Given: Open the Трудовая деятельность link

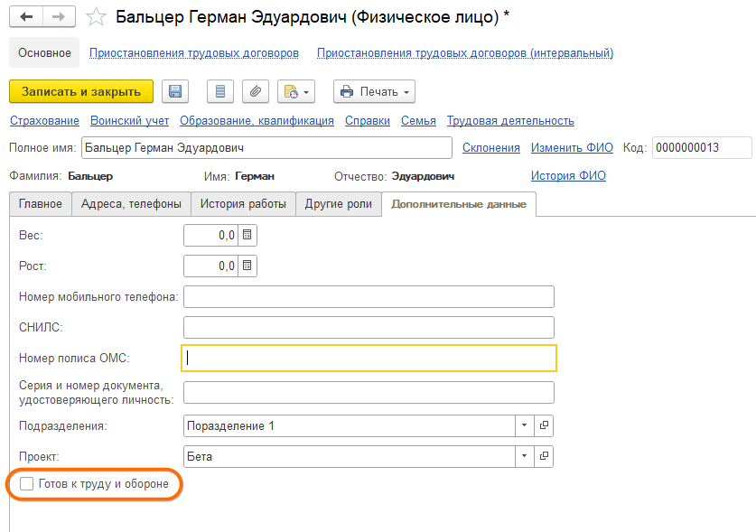Looking at the screenshot, I should coord(510,120).
